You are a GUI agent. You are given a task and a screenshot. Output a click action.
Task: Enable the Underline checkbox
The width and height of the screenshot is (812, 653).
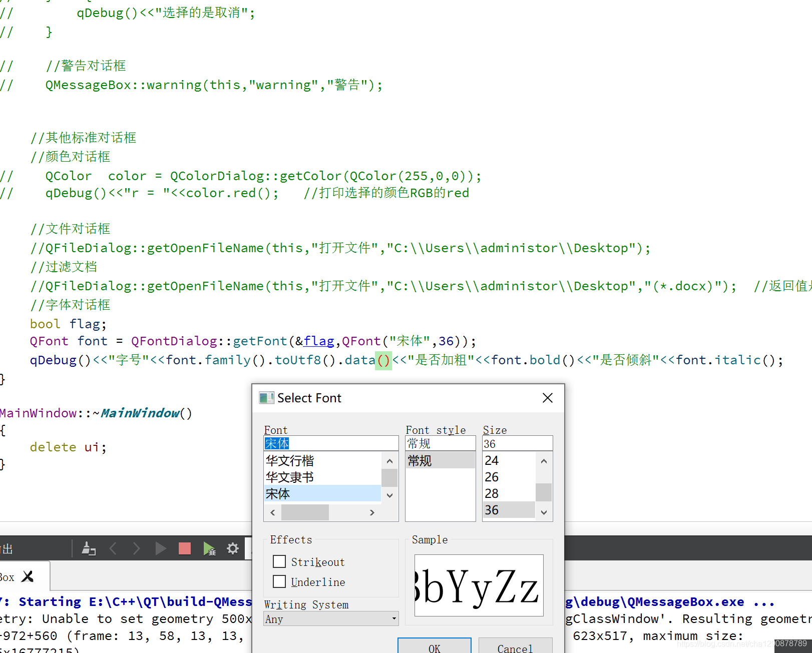point(279,581)
